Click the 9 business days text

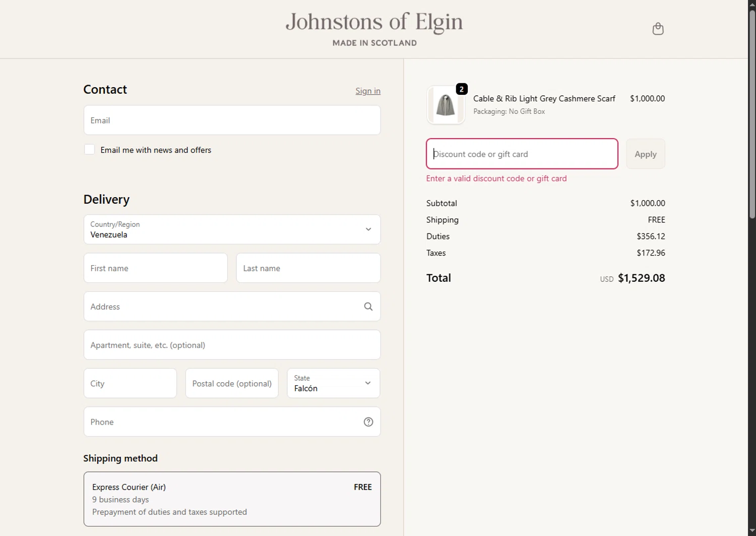[x=120, y=500]
